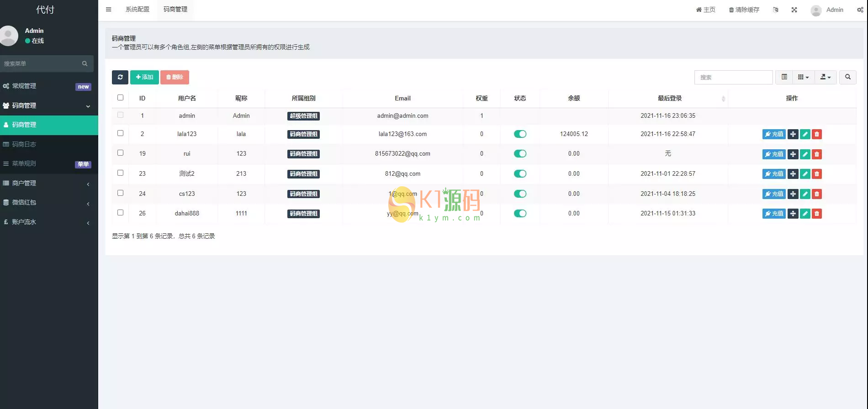Image resolution: width=868 pixels, height=409 pixels.
Task: Click the 超级管理组 badge for admin
Action: click(303, 116)
